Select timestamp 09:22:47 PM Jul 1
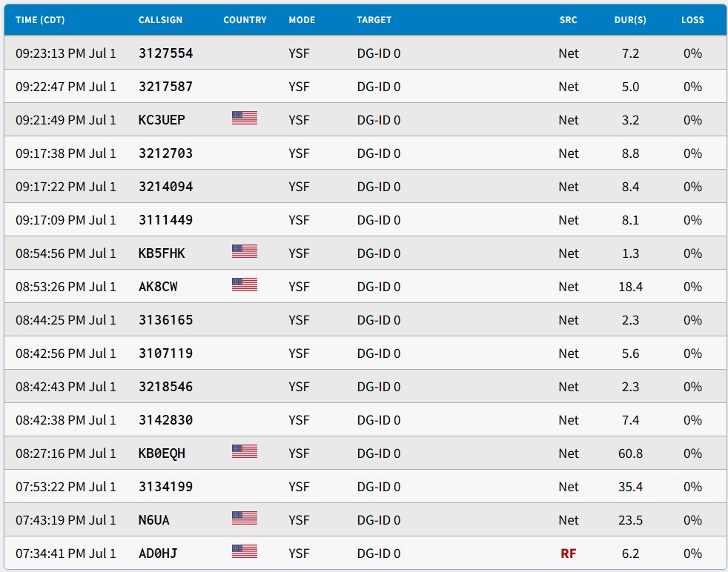This screenshot has width=728, height=572. [x=65, y=87]
